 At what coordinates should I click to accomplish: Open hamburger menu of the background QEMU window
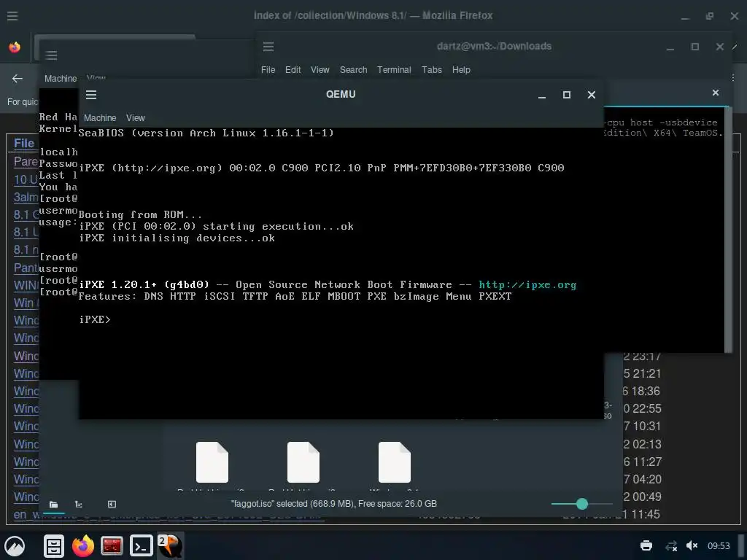click(52, 55)
